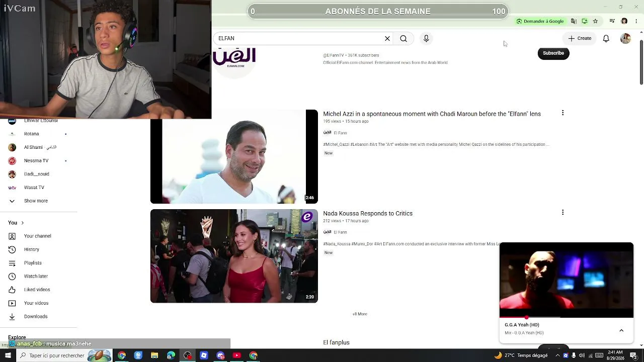Start voice search with the microphone icon
Screen dimensions: 644x362
click(x=426, y=39)
